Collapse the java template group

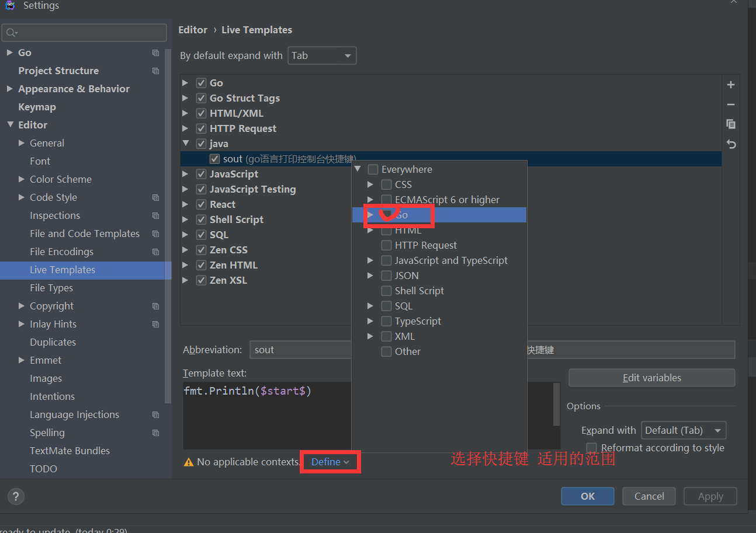185,143
